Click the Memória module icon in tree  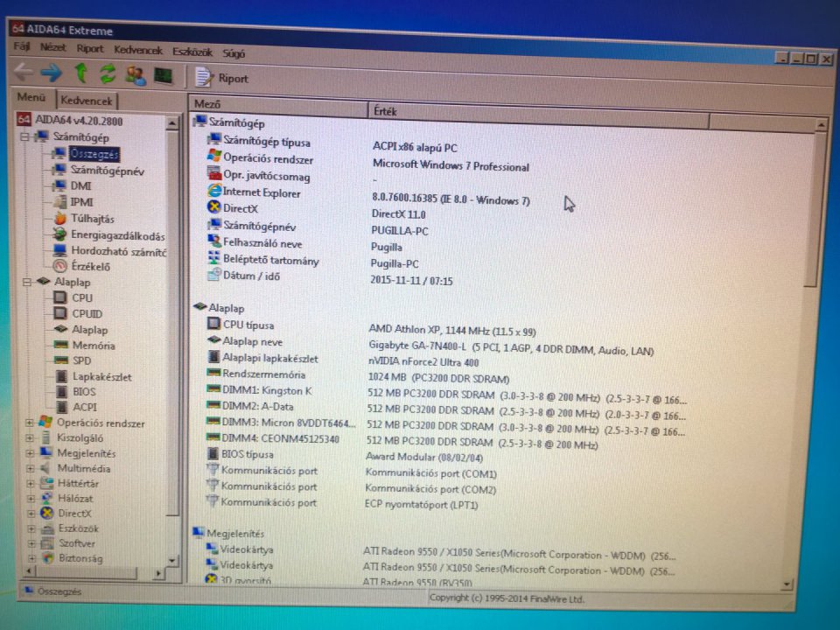pos(61,345)
